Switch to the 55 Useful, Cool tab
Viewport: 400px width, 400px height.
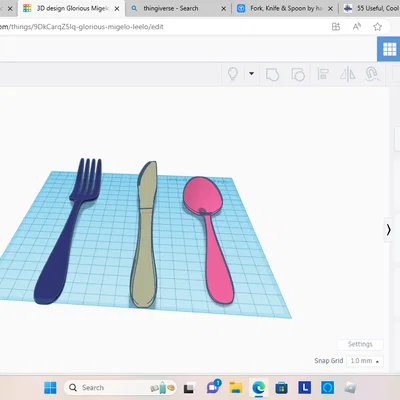pyautogui.click(x=372, y=8)
